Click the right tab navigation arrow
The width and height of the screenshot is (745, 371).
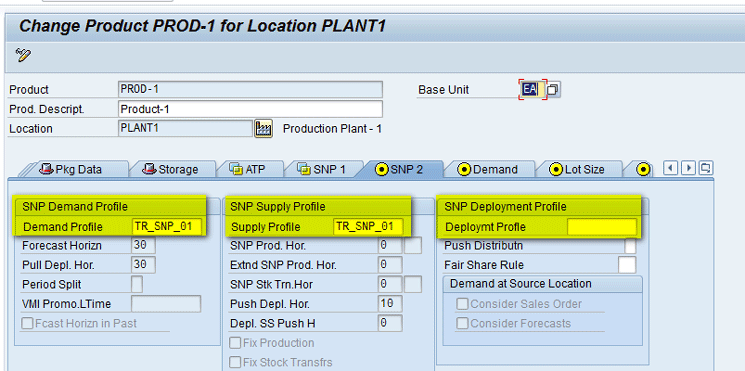[x=688, y=168]
